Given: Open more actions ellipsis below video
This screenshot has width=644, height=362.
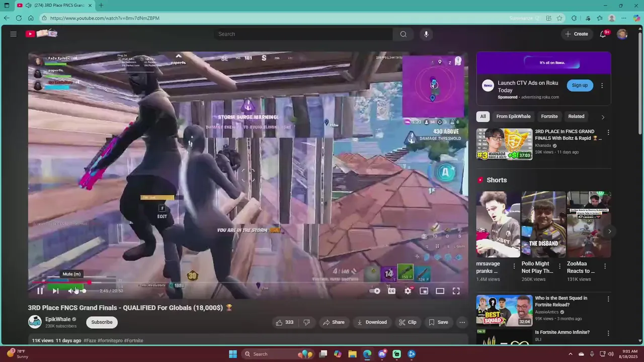Looking at the screenshot, I should pos(462,322).
